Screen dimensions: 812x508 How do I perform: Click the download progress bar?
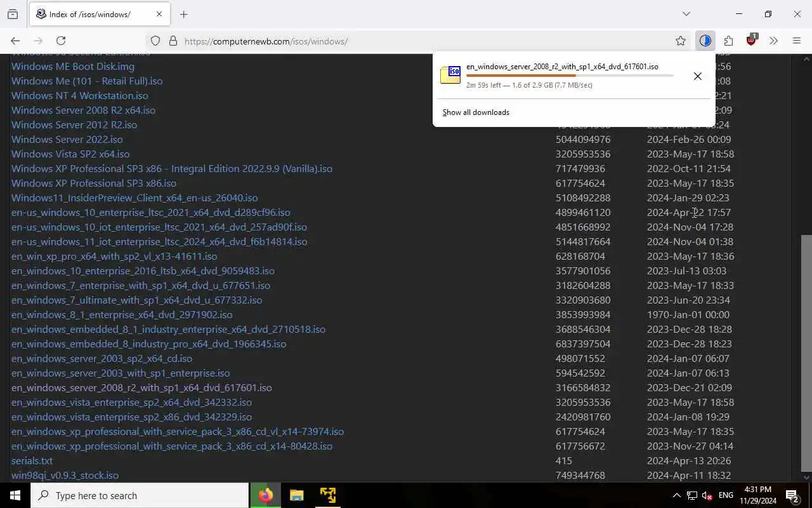coord(570,76)
